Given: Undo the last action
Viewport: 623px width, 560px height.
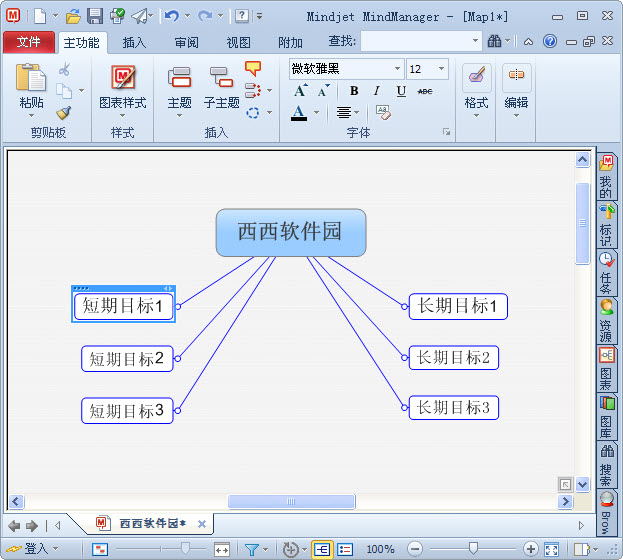Looking at the screenshot, I should tap(172, 16).
